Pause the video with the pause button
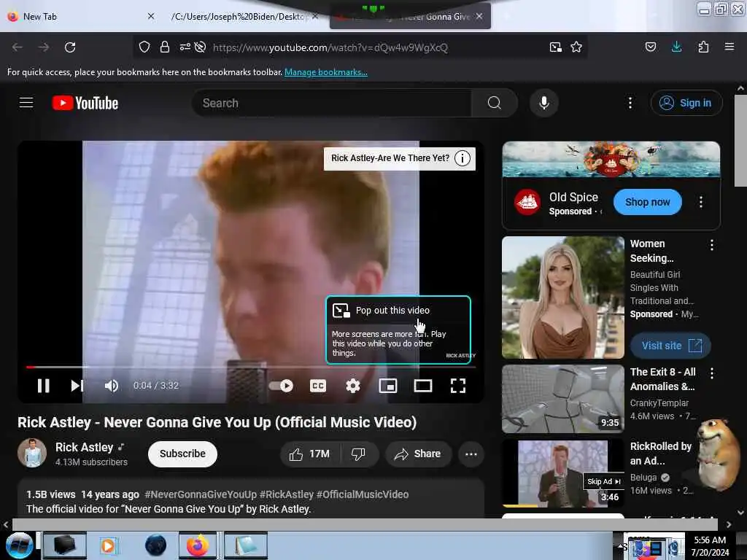 click(x=43, y=386)
